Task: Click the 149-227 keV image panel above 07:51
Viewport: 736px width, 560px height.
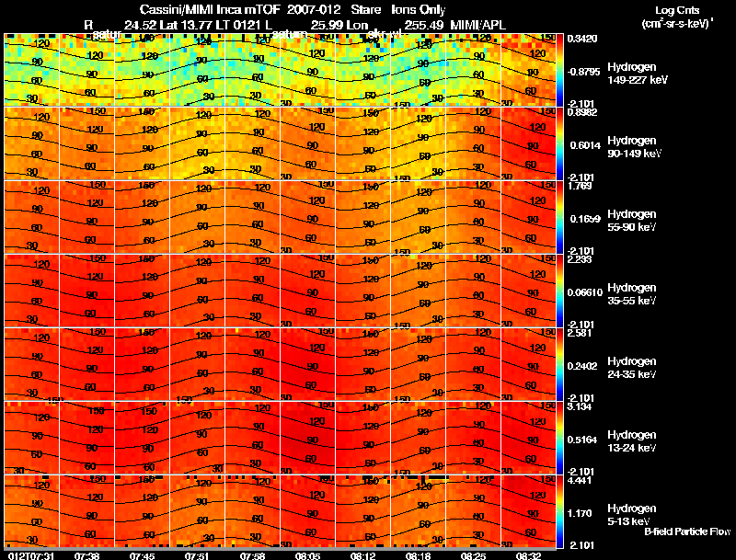Action: tap(197, 70)
